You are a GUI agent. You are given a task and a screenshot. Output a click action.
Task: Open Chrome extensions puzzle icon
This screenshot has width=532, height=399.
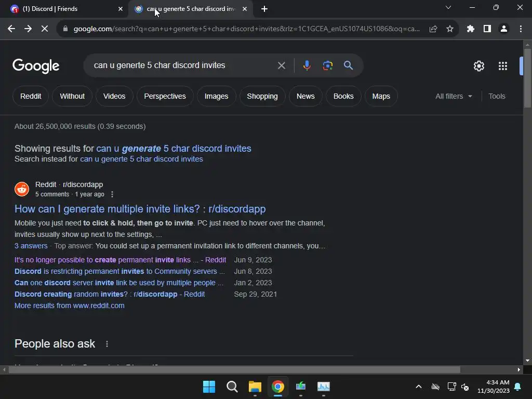pyautogui.click(x=471, y=29)
